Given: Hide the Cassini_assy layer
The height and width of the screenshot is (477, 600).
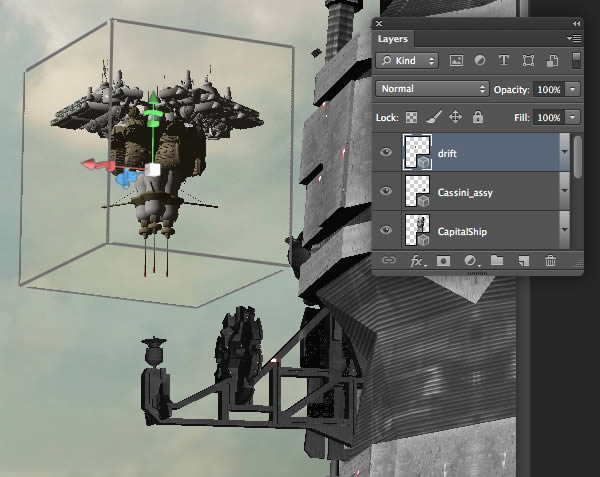Looking at the screenshot, I should point(386,191).
